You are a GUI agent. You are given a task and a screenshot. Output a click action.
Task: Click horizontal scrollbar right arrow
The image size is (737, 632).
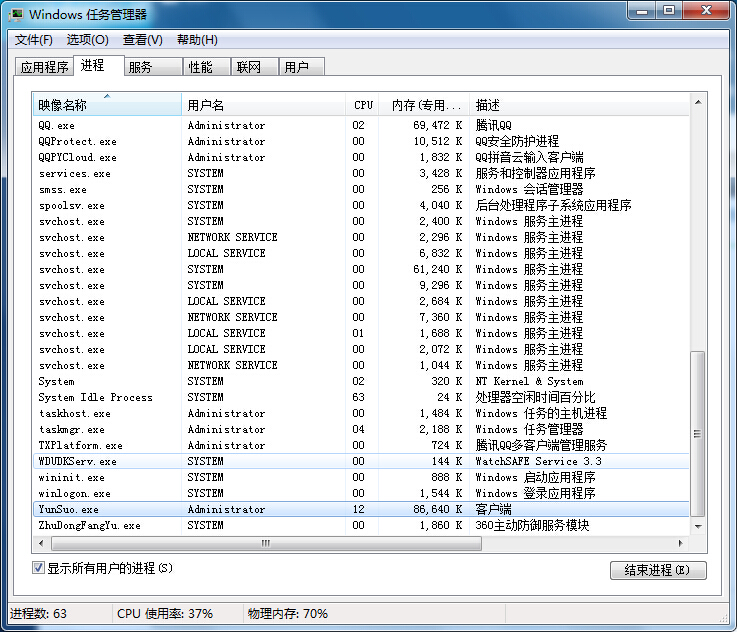click(x=681, y=543)
